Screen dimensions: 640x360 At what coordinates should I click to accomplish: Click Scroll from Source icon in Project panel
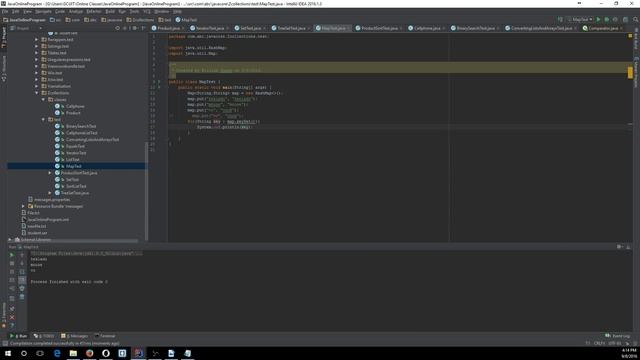click(118, 28)
